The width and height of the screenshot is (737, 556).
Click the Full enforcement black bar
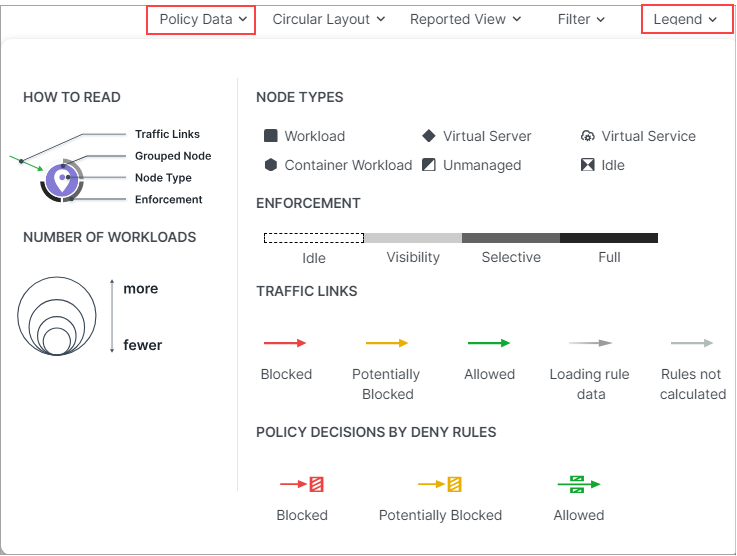609,238
